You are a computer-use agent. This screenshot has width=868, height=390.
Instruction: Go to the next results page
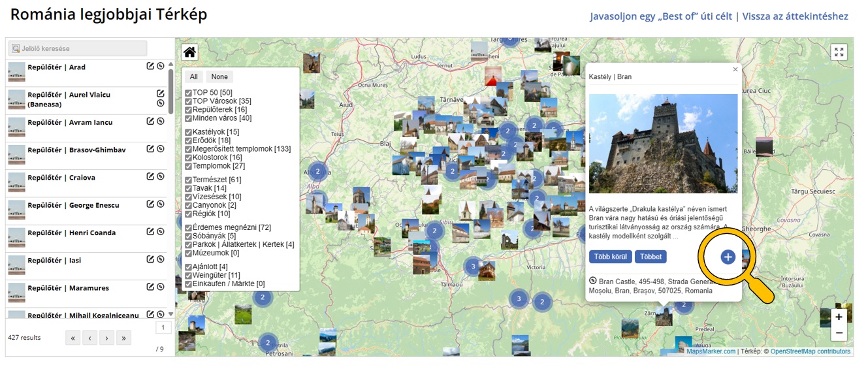[106, 338]
